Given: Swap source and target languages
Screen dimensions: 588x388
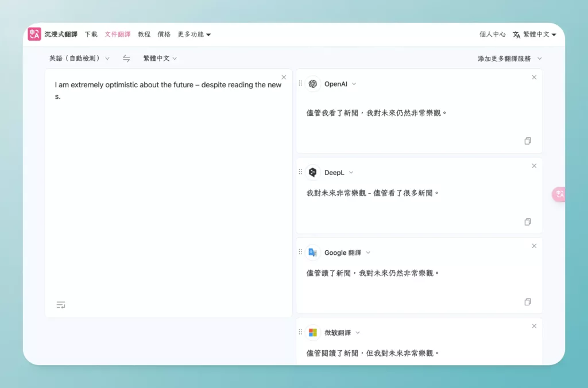Looking at the screenshot, I should click(126, 59).
